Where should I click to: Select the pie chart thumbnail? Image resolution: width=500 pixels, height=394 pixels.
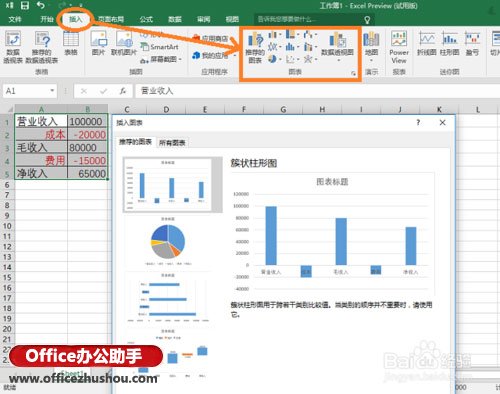click(x=168, y=242)
